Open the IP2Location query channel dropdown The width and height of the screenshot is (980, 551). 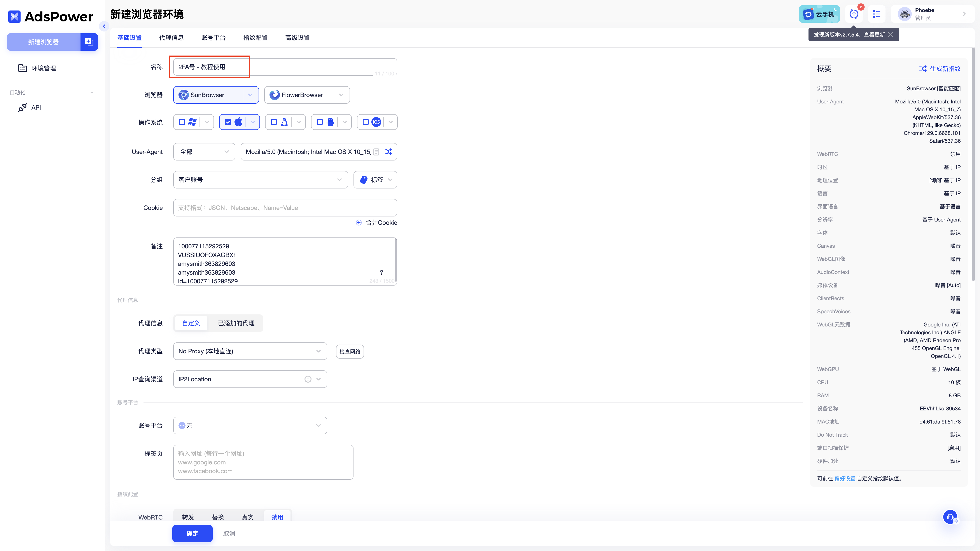click(x=250, y=380)
